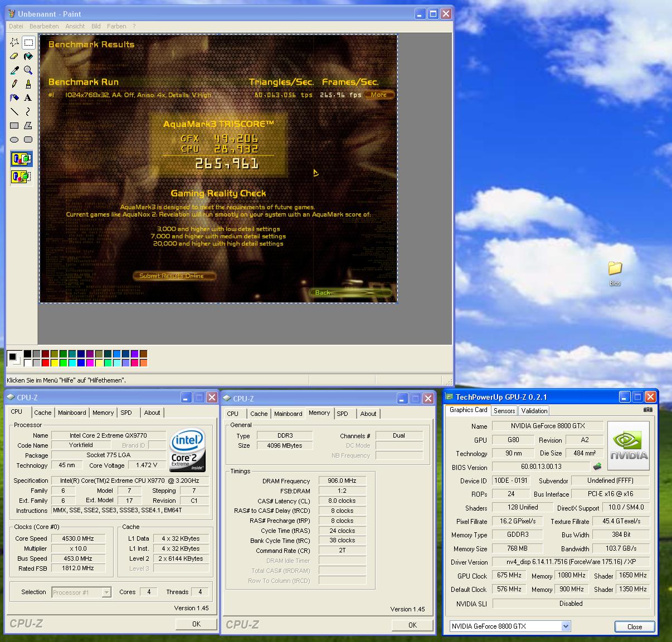Select the rectangular Select tool in Paint
The height and width of the screenshot is (642, 672).
tap(28, 42)
